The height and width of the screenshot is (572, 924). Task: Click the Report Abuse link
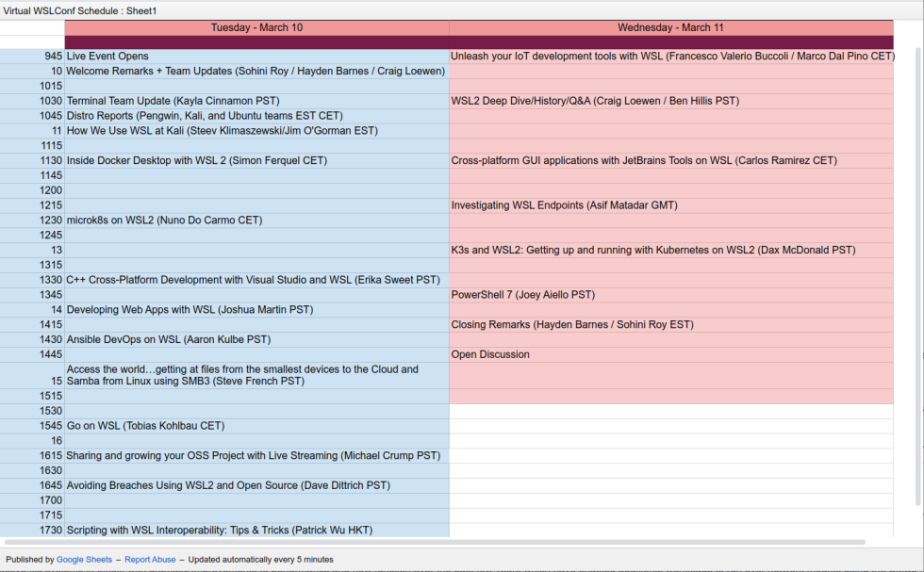[150, 560]
